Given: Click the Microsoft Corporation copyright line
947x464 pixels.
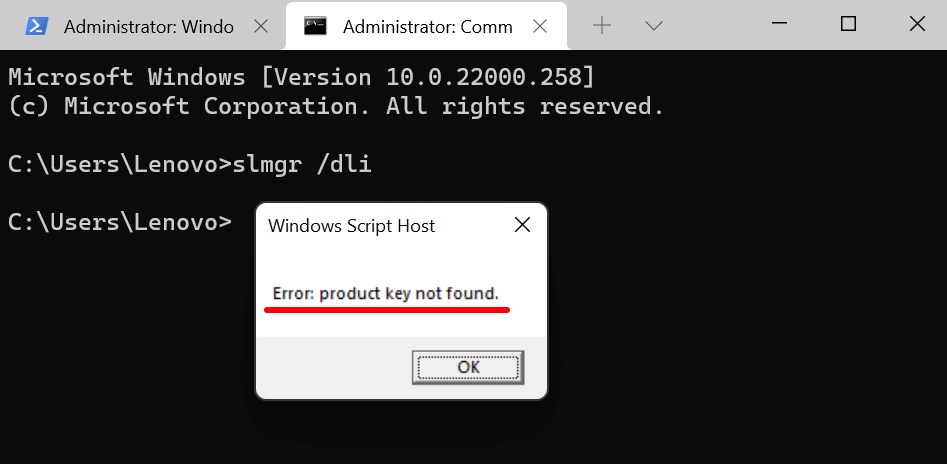Looking at the screenshot, I should click(x=336, y=105).
